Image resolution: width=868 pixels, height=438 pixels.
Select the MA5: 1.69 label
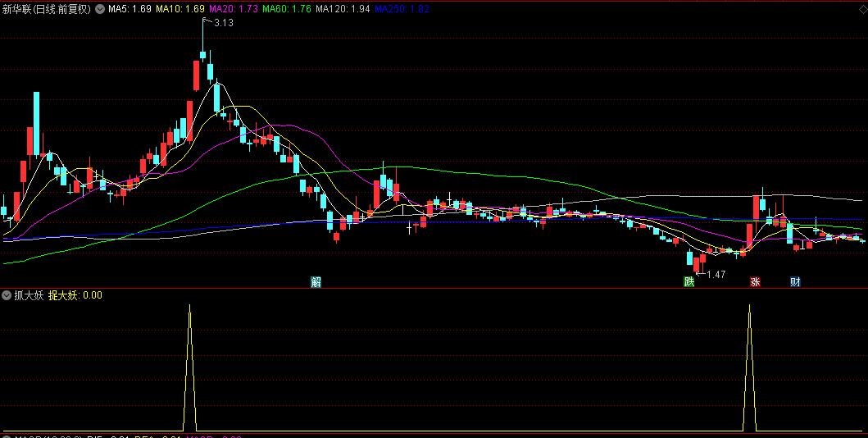[x=130, y=9]
